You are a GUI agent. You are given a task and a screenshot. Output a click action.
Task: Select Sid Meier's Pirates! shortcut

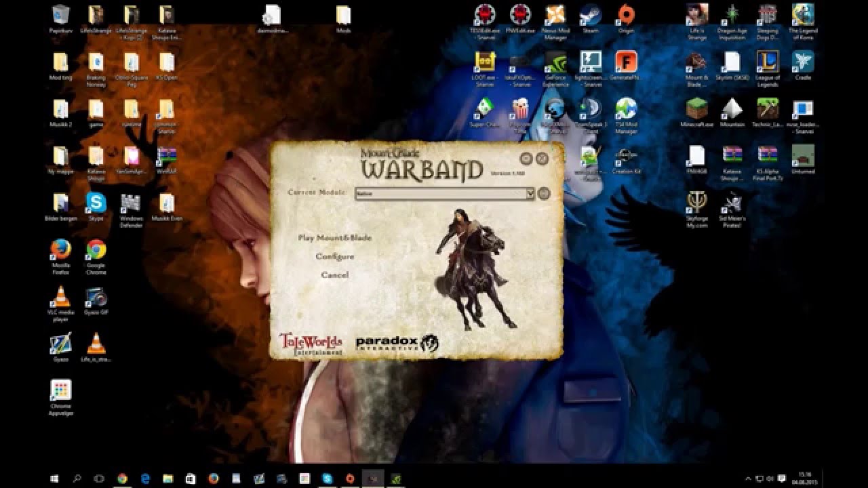click(732, 209)
